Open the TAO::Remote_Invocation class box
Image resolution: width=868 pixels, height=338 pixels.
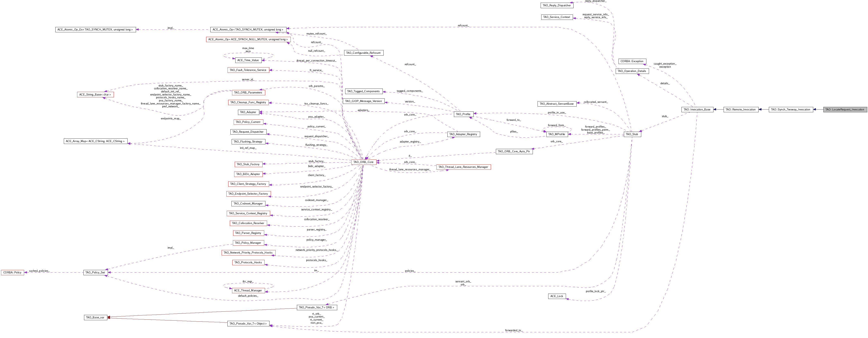pos(740,110)
